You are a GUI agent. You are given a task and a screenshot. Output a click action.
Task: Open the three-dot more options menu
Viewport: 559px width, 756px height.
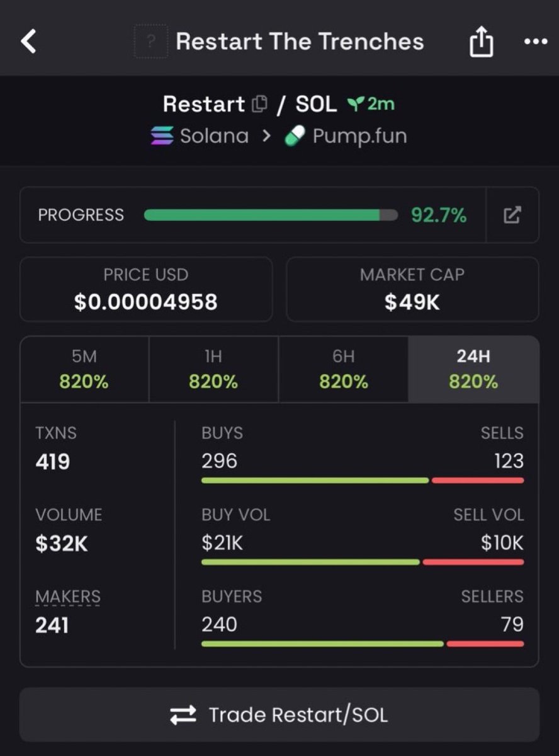coord(536,42)
